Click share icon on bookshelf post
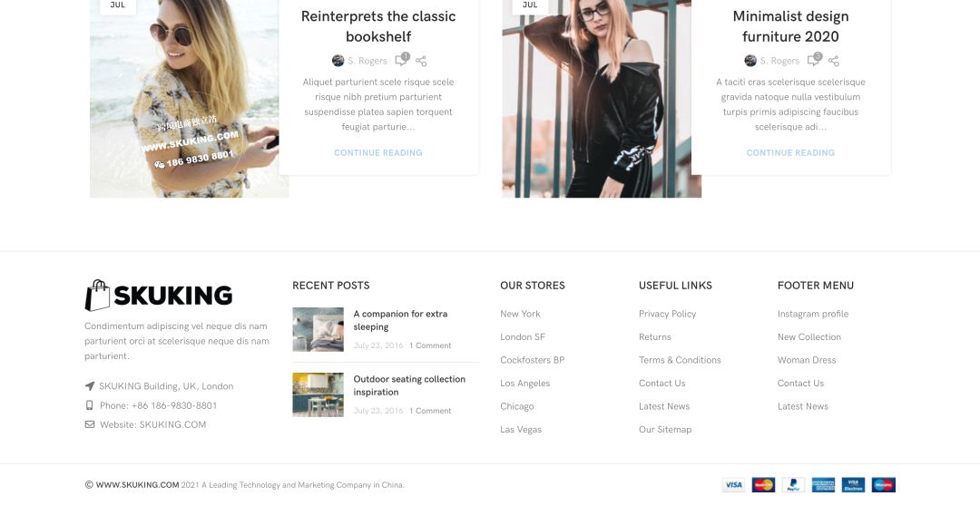The height and width of the screenshot is (506, 980). coord(421,62)
